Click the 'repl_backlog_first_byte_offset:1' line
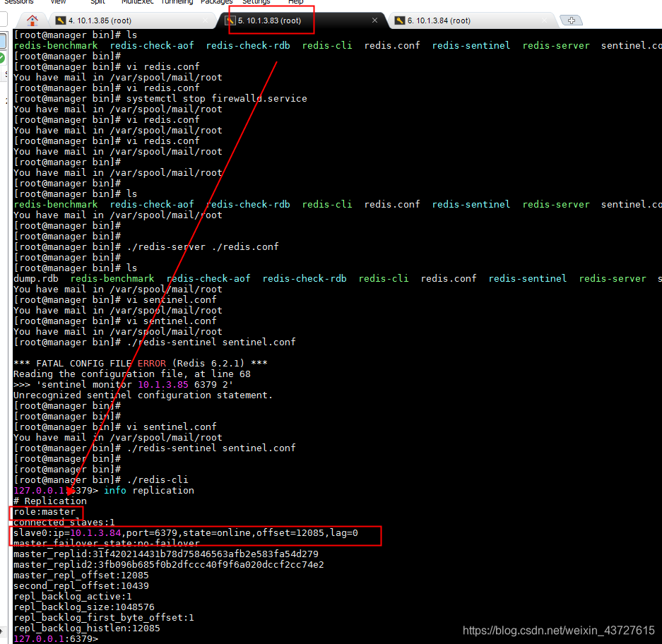This screenshot has height=644, width=662. 103,617
